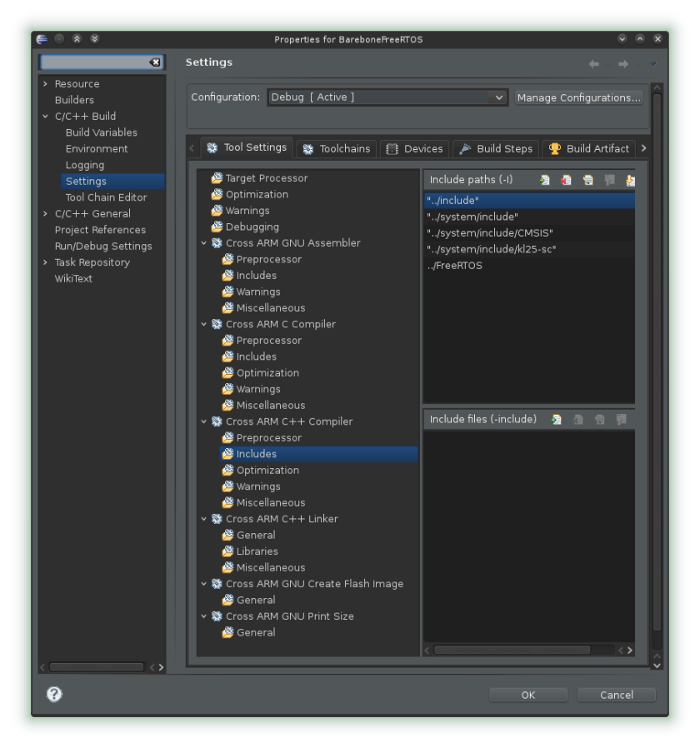This screenshot has height=748, width=700.
Task: Open the Build Steps tab
Action: tap(496, 148)
